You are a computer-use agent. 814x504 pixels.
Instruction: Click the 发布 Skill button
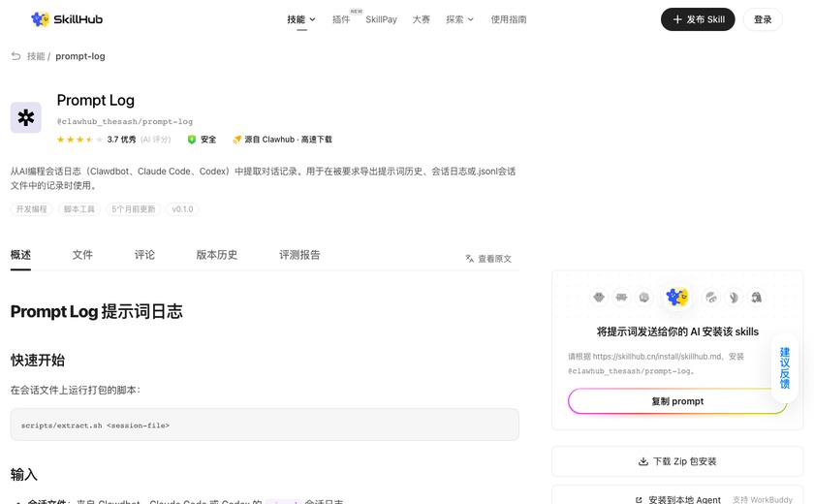click(x=698, y=19)
